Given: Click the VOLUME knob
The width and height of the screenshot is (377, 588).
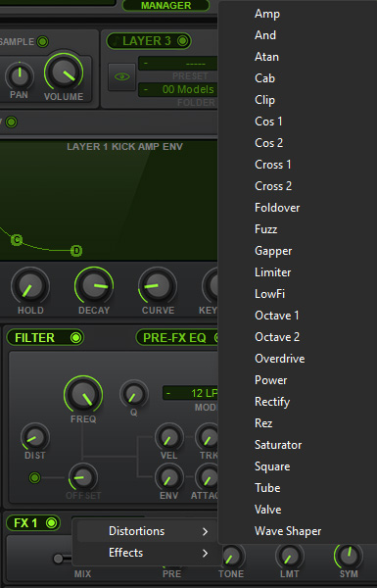Looking at the screenshot, I should pyautogui.click(x=64, y=73).
